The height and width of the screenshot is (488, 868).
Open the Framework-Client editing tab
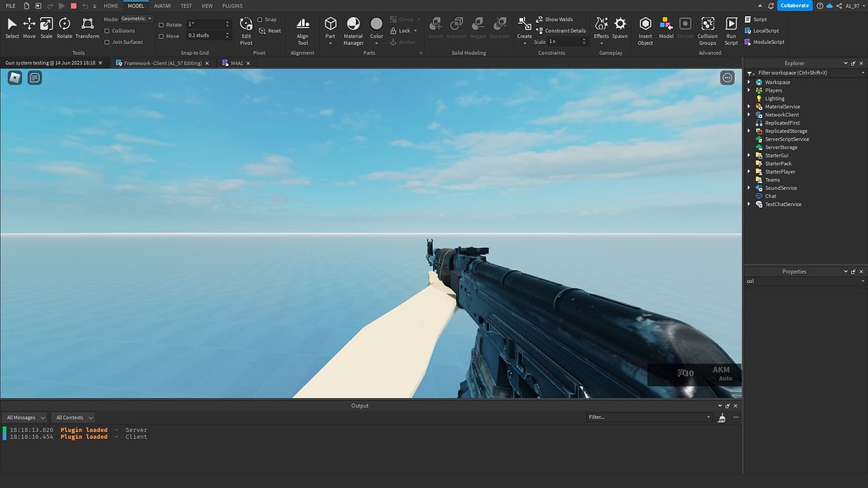coord(157,62)
